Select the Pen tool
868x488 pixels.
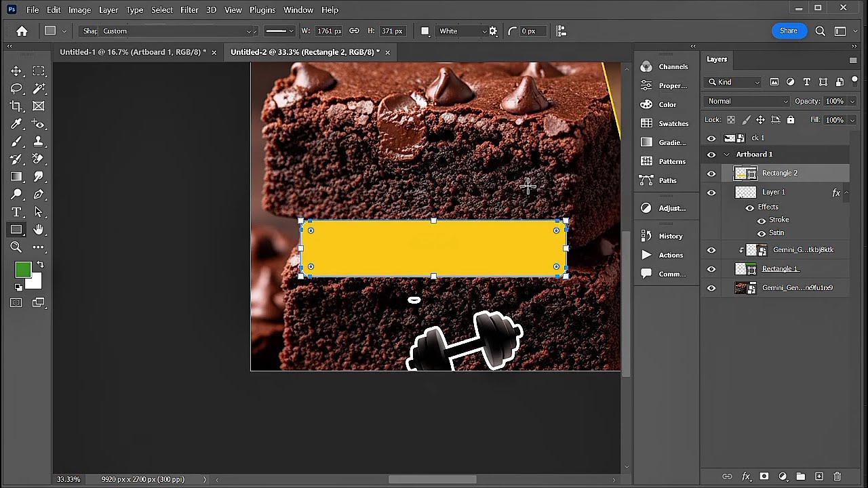(x=39, y=195)
